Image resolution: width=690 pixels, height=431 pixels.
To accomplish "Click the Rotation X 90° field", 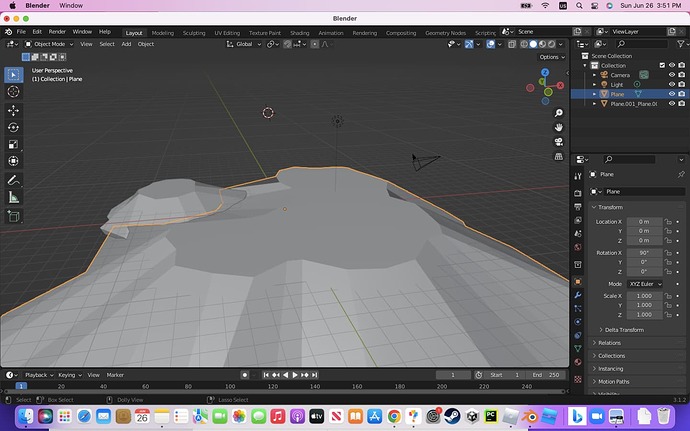I will click(x=644, y=253).
